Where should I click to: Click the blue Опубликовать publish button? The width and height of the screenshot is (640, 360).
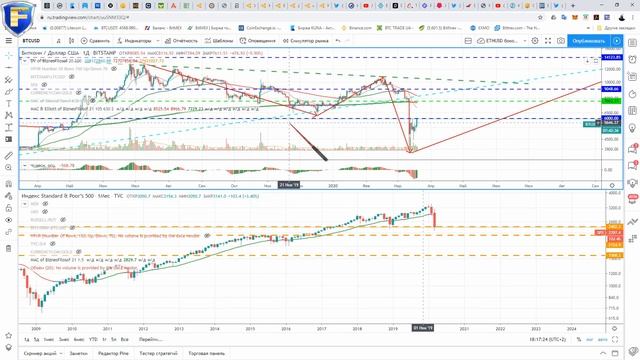(x=588, y=41)
